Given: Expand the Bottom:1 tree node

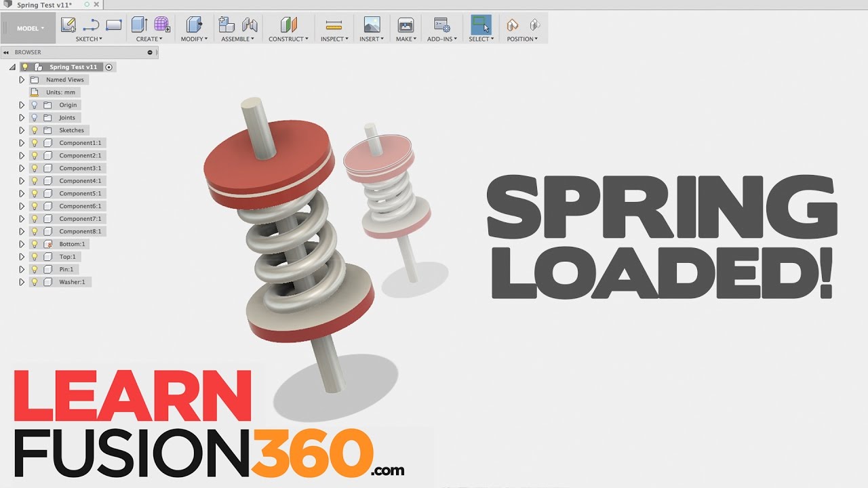Looking at the screenshot, I should 22,244.
